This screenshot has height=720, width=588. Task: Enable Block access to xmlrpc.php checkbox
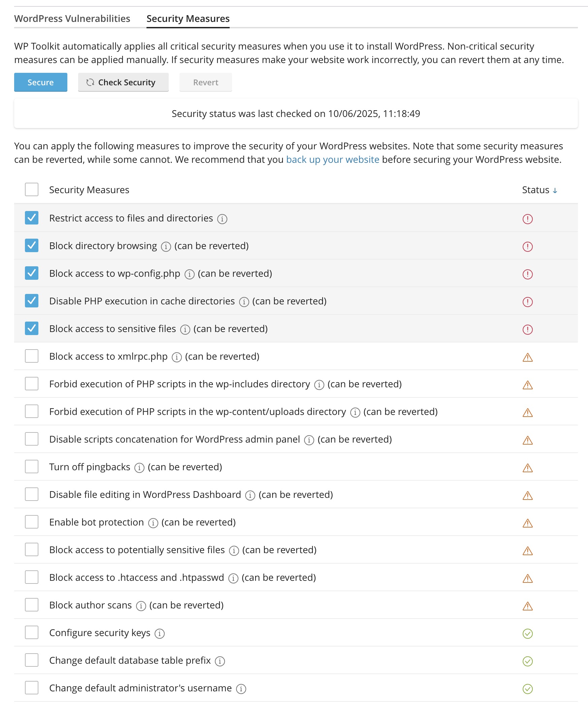pyautogui.click(x=32, y=356)
